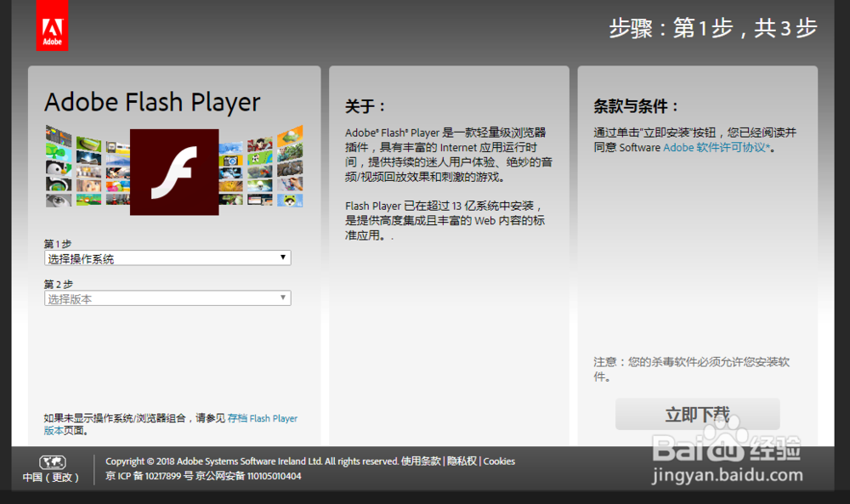
Task: Click the 步骤：第1步，共3步 text
Action: click(713, 28)
